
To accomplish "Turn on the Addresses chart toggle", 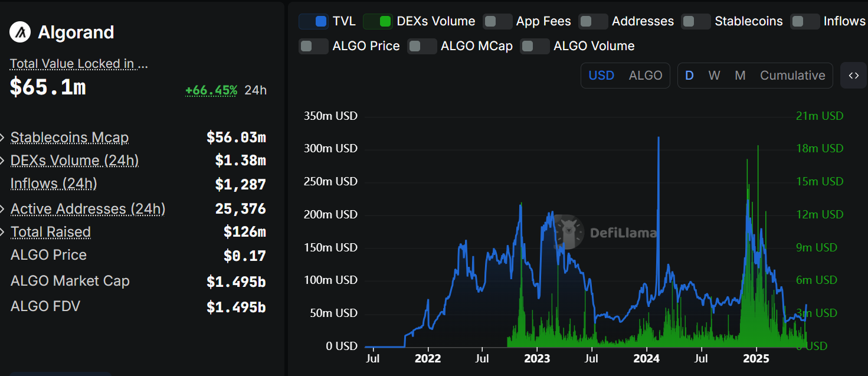I will (x=593, y=22).
